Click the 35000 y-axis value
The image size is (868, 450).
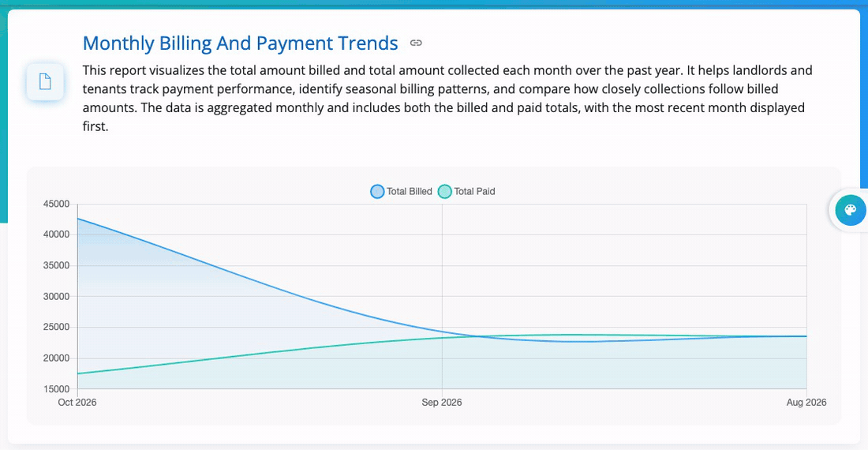point(57,266)
